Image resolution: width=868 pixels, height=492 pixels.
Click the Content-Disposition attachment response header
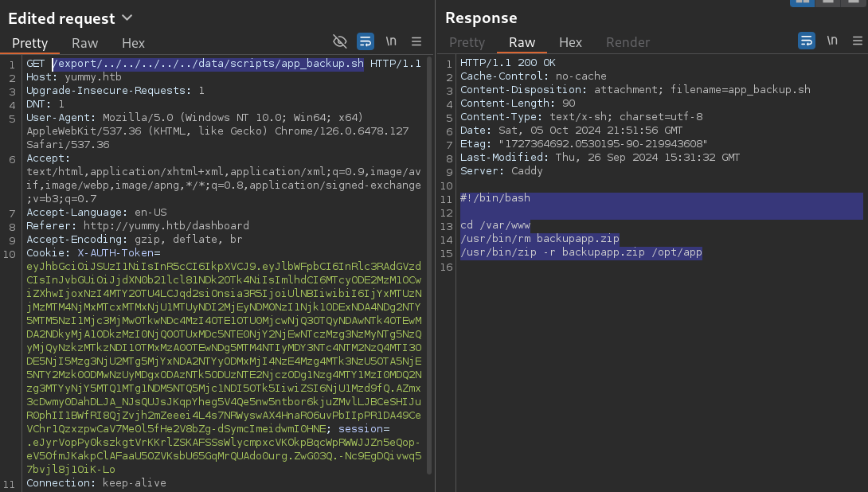pyautogui.click(x=635, y=90)
